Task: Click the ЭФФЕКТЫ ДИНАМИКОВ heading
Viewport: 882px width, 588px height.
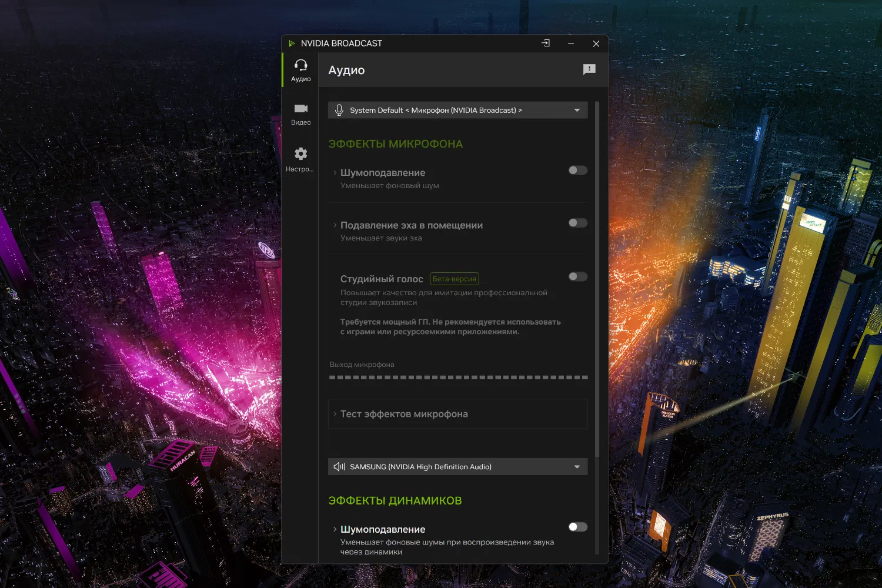Action: (x=395, y=501)
